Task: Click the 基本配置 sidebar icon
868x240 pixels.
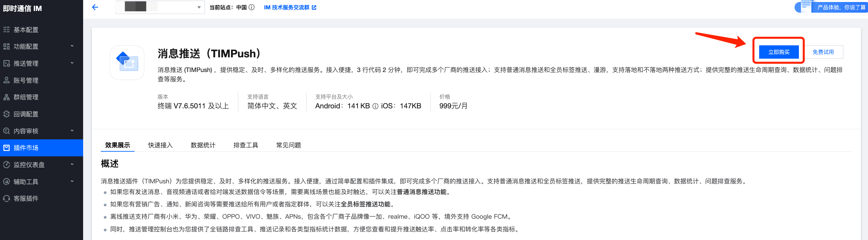Action: pos(6,30)
